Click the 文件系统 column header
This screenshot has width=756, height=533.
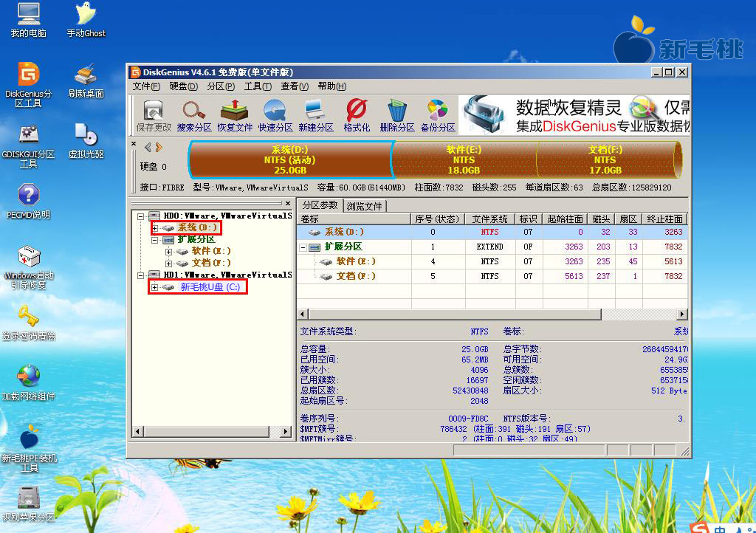[490, 219]
